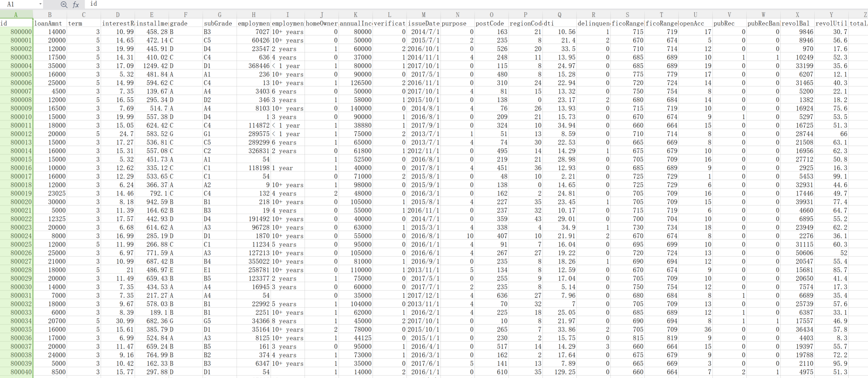The image size is (868, 378).
Task: Click revolBal cell 33199
Action: click(797, 66)
